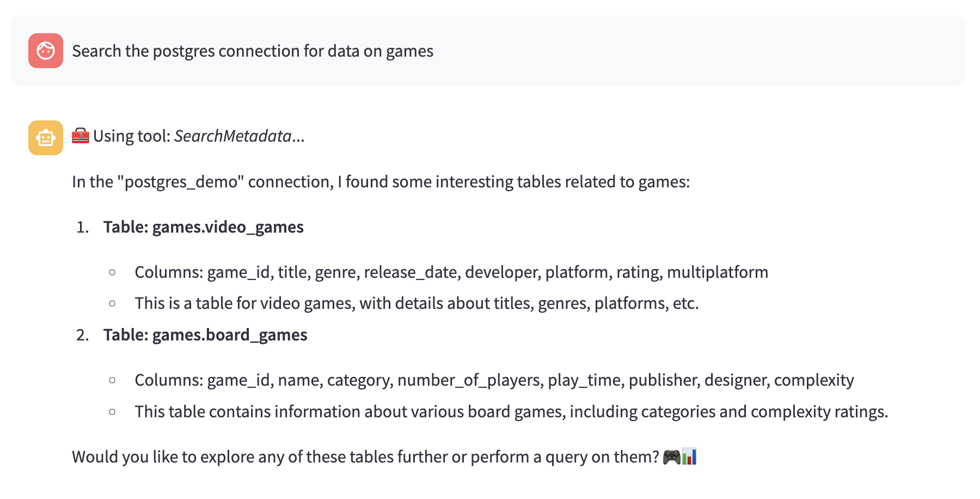Click the board_games columns list line
This screenshot has height=499, width=980.
click(494, 380)
